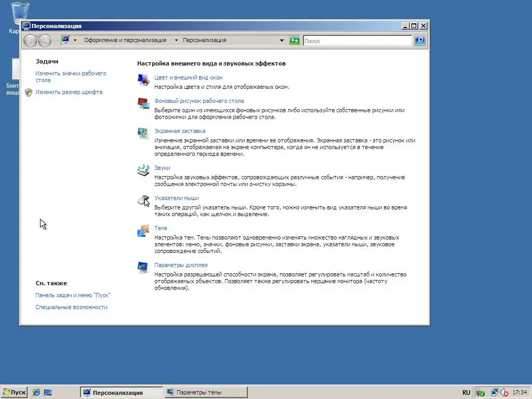The image size is (532, 399).
Task: Open Цвет и внешний вид окон link
Action: (188, 77)
